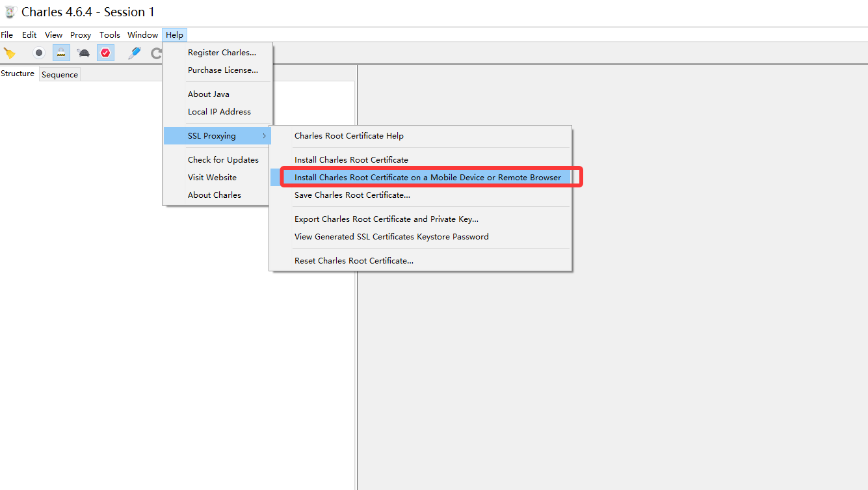The width and height of the screenshot is (868, 490).
Task: Switch to the Structure tab
Action: [18, 74]
